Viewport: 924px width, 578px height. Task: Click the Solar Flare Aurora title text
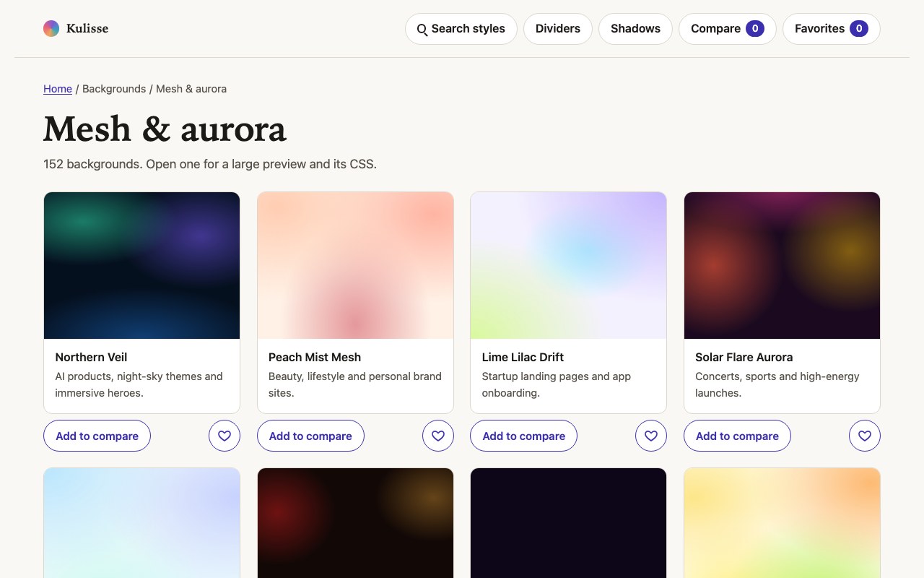744,357
